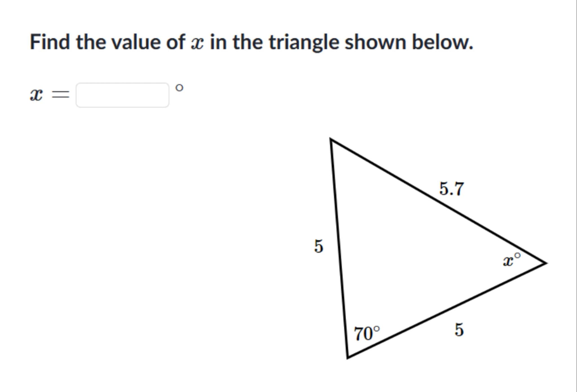Image resolution: width=577 pixels, height=392 pixels.
Task: Click the italic x in the question
Action: click(x=197, y=43)
